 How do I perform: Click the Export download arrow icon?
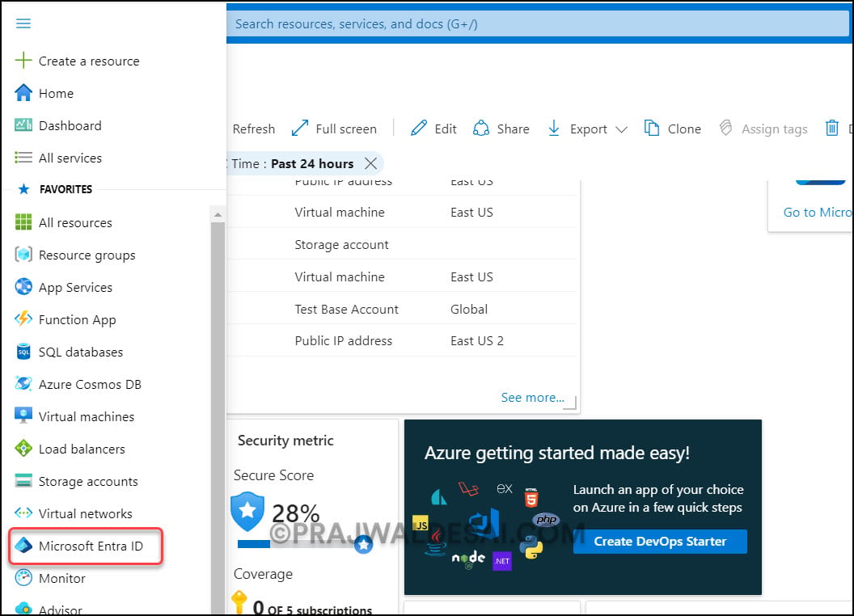coord(554,129)
